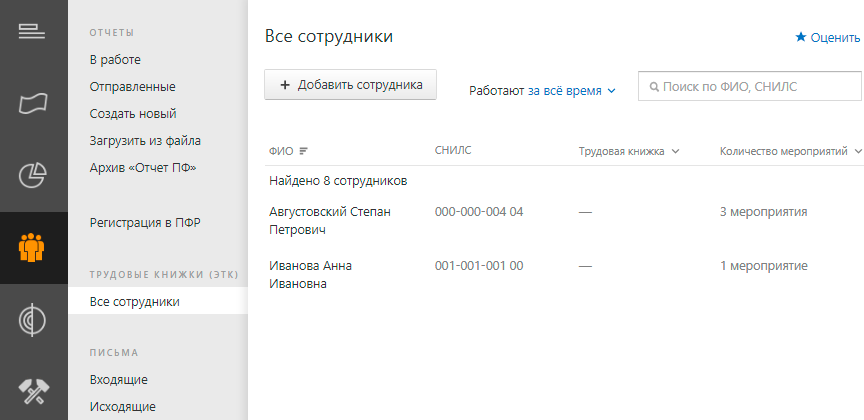Open the hamburger menu icon in sidebar
This screenshot has height=420, width=864.
coord(32,32)
